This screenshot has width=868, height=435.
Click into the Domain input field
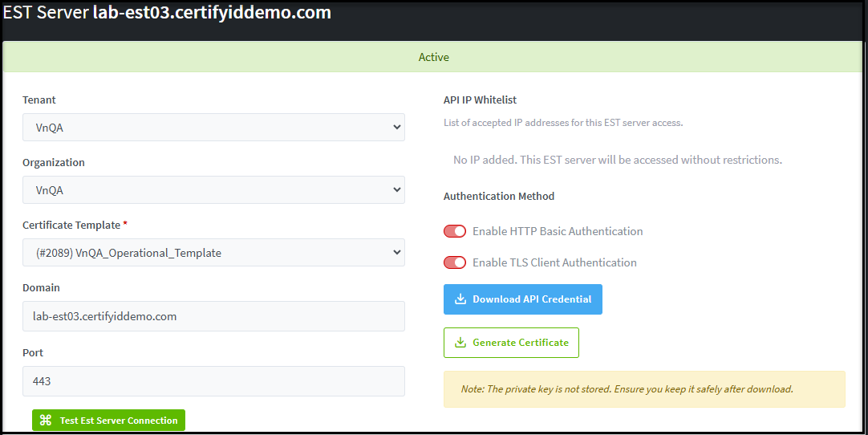tap(213, 316)
